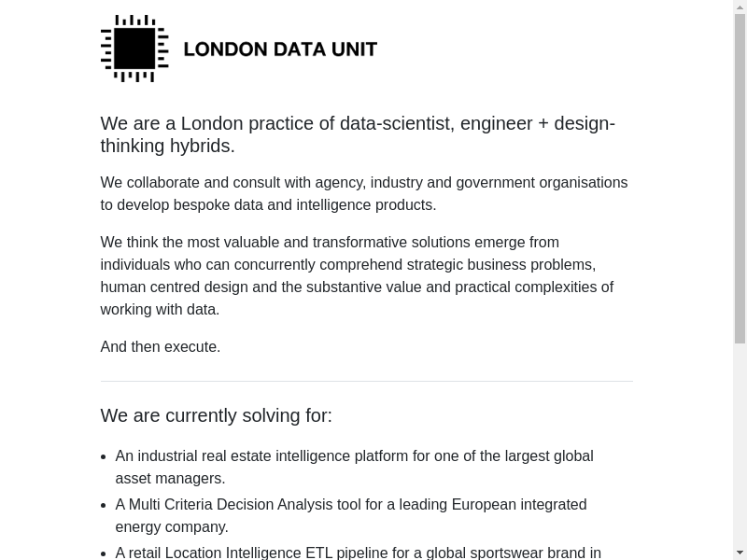
Task: Click the 'We think the most valuable' paragraph
Action: pyautogui.click(x=357, y=275)
